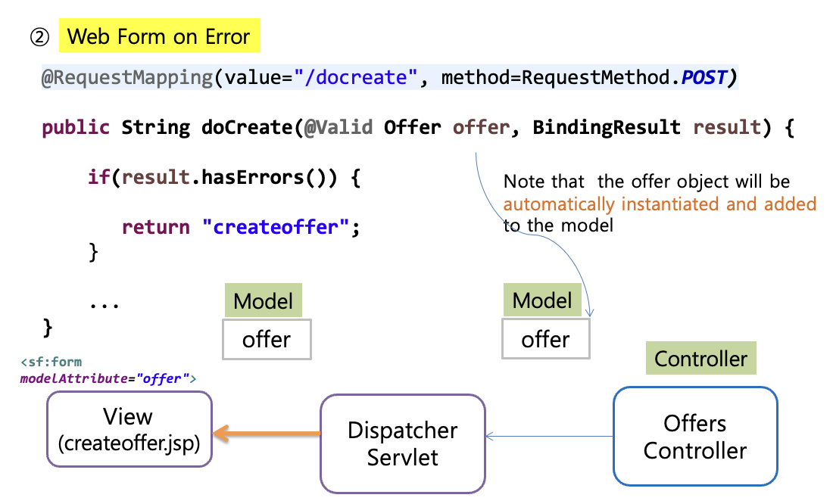The height and width of the screenshot is (504, 833).
Task: Click the offer box the curved arrow points to
Action: 545,339
